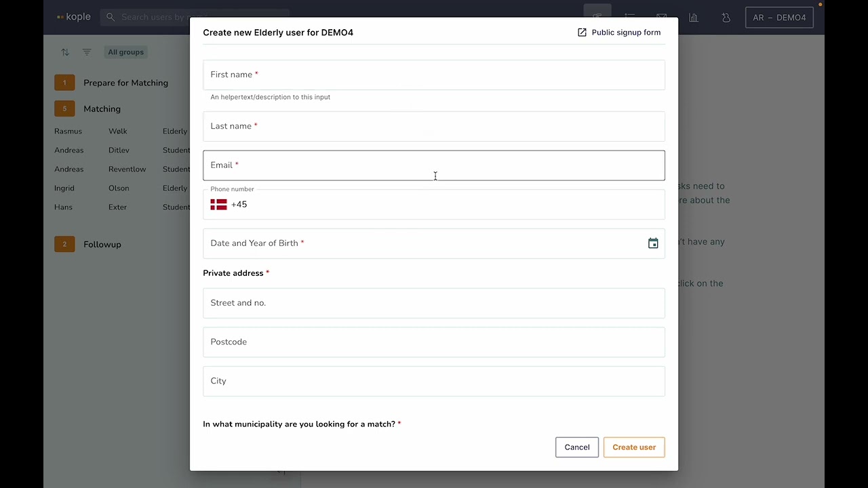
Task: Click into the Email field
Action: point(434,165)
